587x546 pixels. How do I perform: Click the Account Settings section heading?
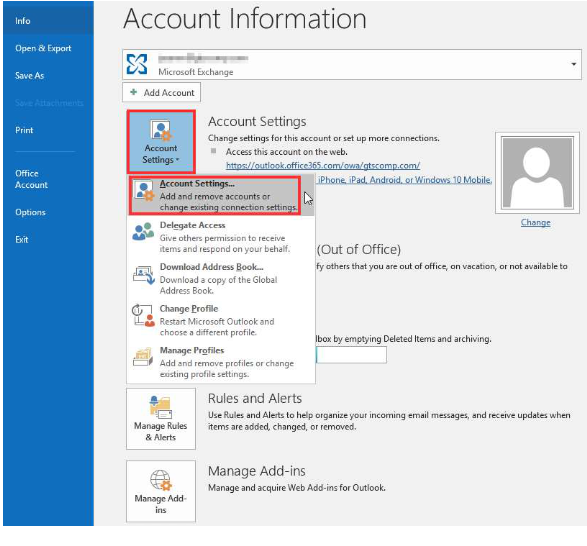tap(257, 121)
